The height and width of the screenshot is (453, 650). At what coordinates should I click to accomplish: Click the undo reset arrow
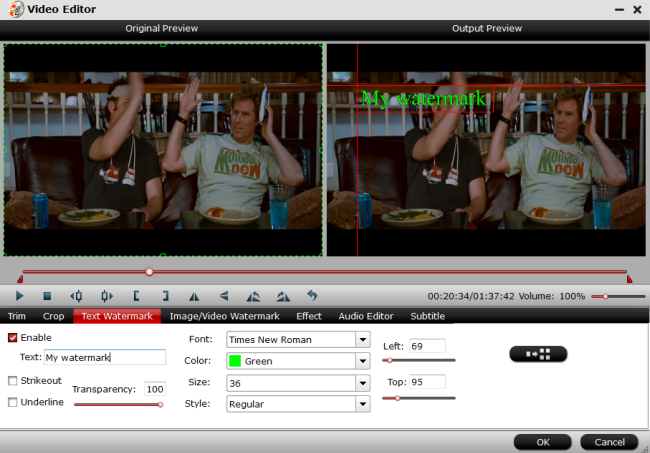click(312, 296)
